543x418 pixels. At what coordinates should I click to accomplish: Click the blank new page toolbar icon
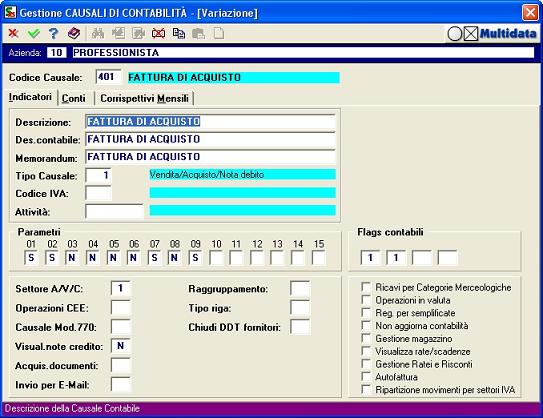(x=219, y=33)
